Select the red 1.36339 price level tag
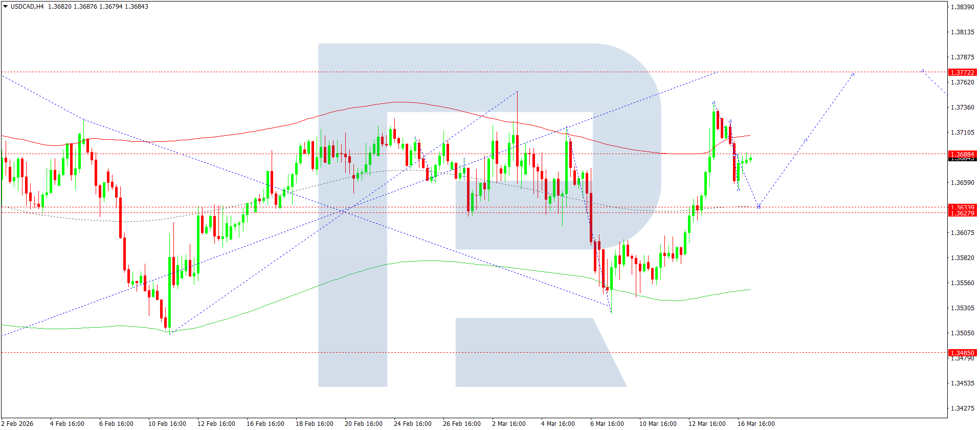This screenshot has width=980, height=430. (962, 207)
